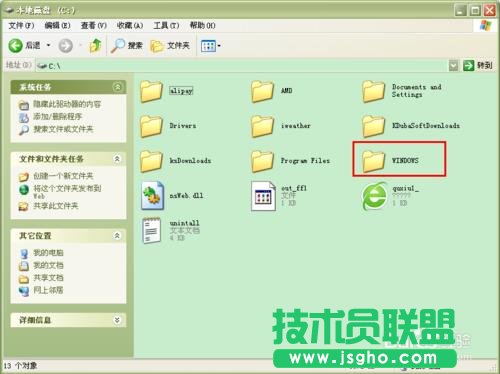Image resolution: width=500 pixels, height=374 pixels.
Task: Click the greyed-out Forward arrow button
Action: pos(66,46)
